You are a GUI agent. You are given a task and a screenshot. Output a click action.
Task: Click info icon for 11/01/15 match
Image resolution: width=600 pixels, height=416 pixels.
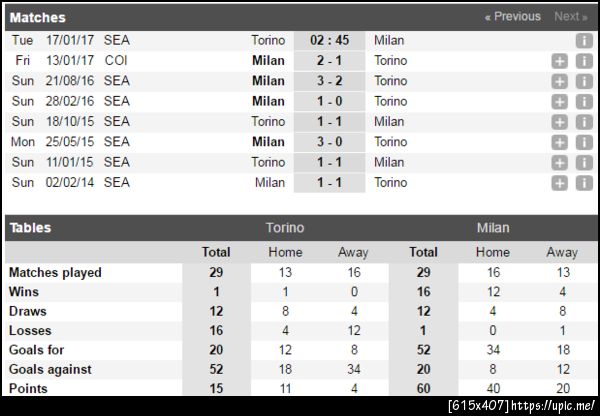(x=583, y=163)
